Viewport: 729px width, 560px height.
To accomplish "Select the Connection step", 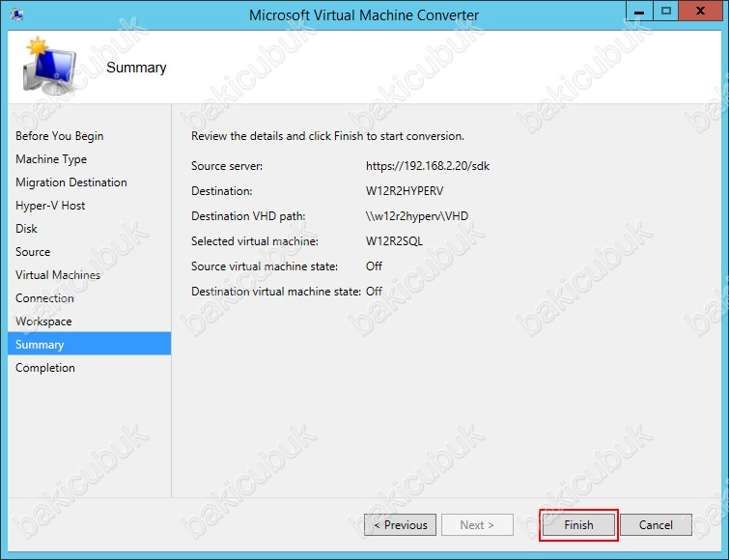I will [44, 298].
